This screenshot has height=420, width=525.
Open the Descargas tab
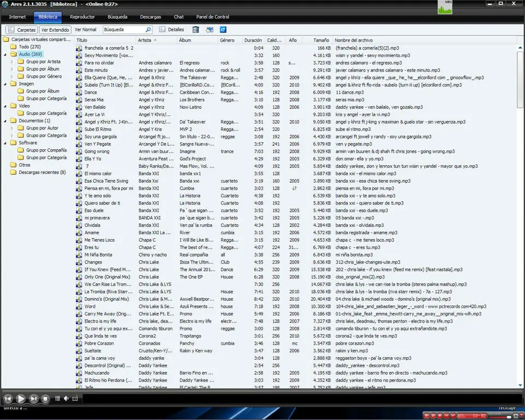coord(150,17)
